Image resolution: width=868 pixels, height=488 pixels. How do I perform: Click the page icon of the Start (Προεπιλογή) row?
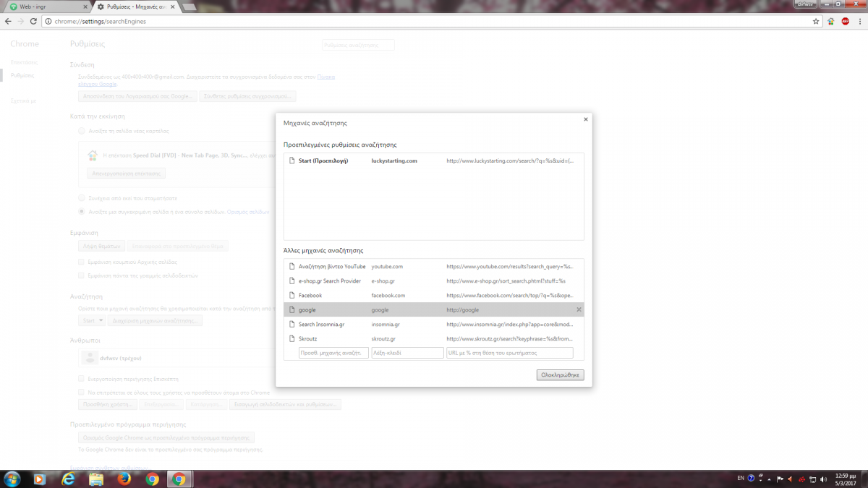(x=292, y=160)
